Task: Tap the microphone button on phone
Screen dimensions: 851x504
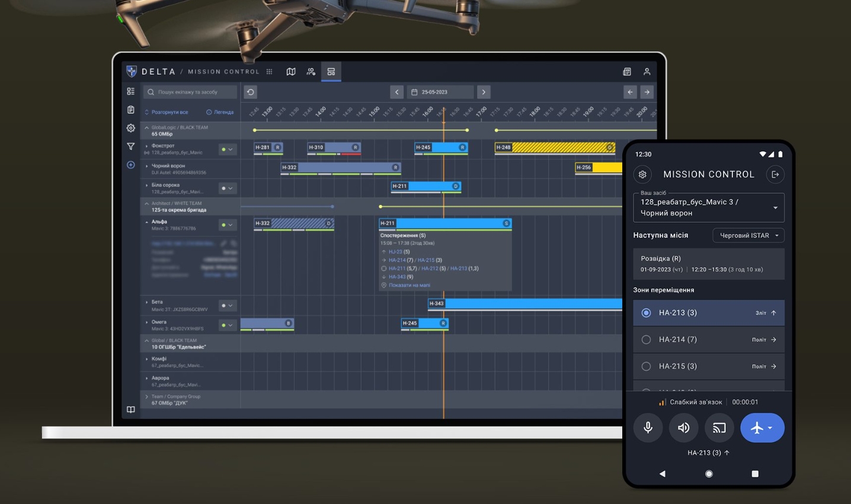Action: [648, 428]
